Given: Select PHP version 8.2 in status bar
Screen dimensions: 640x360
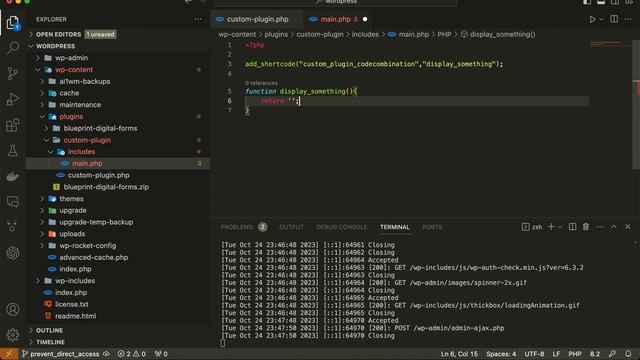Looking at the screenshot, I should (x=595, y=354).
